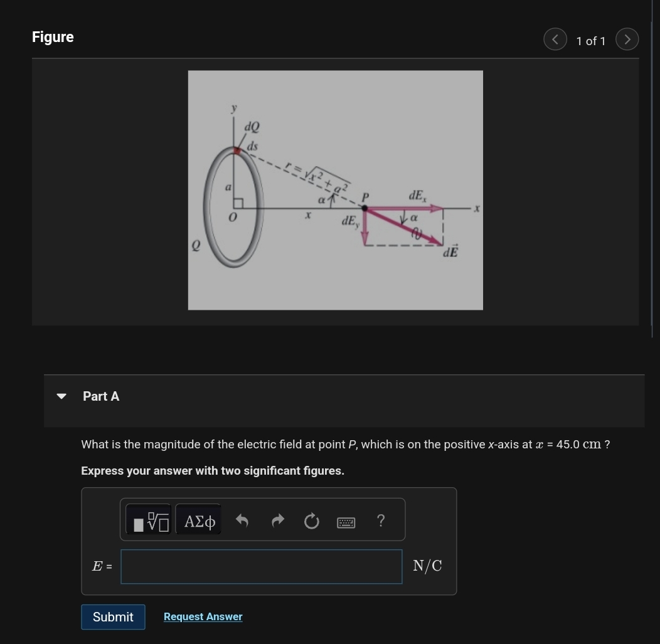Reset the answer field using the reset icon
Image resolution: width=660 pixels, height=644 pixels.
tap(312, 520)
